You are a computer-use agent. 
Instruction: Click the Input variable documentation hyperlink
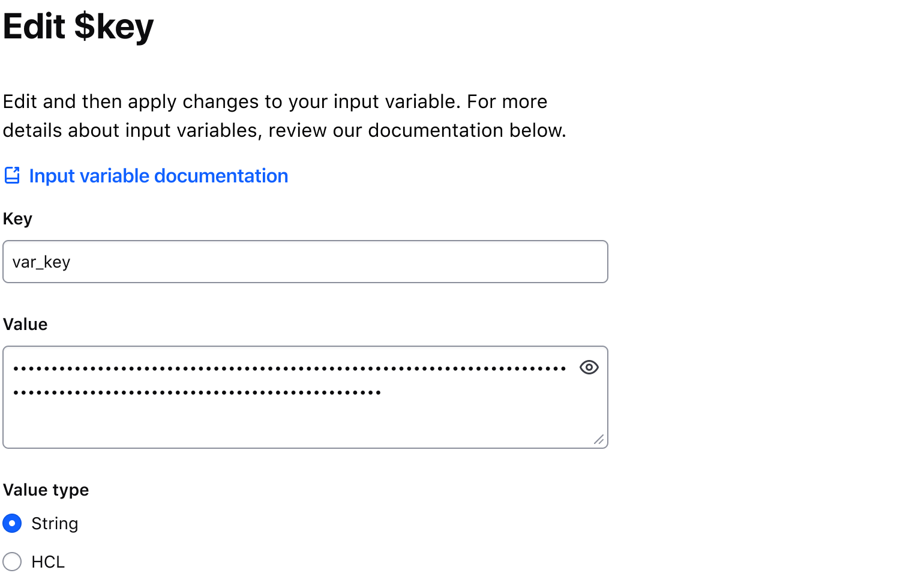pyautogui.click(x=158, y=175)
